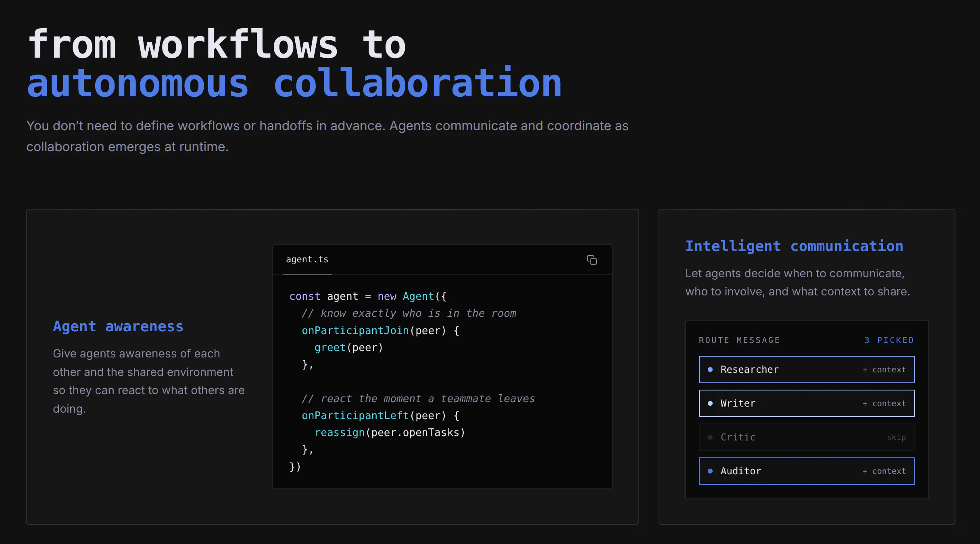
Task: Click the 'Intelligent communication' heading
Action: (794, 246)
